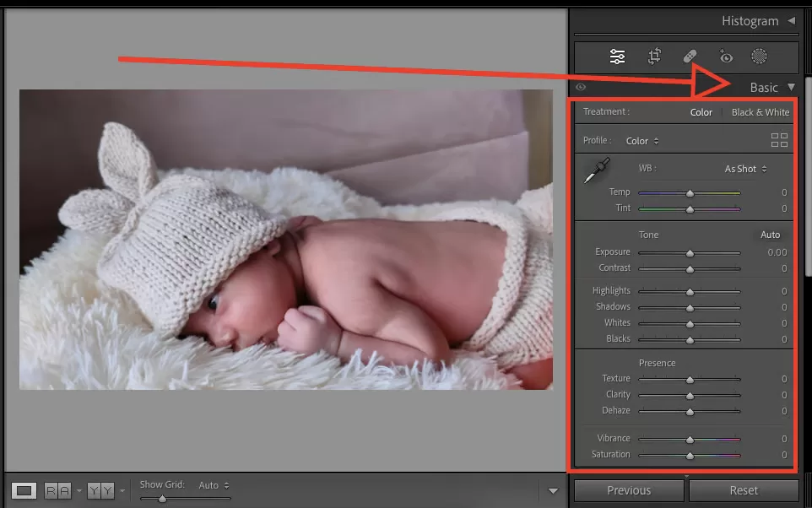The height and width of the screenshot is (508, 812).
Task: Open the WB As Shot dropdown
Action: click(x=745, y=169)
